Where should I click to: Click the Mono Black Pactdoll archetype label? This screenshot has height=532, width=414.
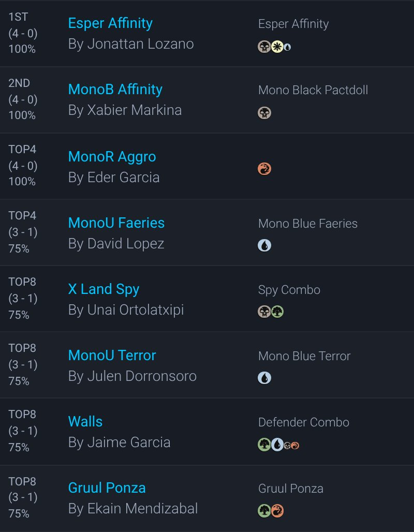(x=313, y=90)
